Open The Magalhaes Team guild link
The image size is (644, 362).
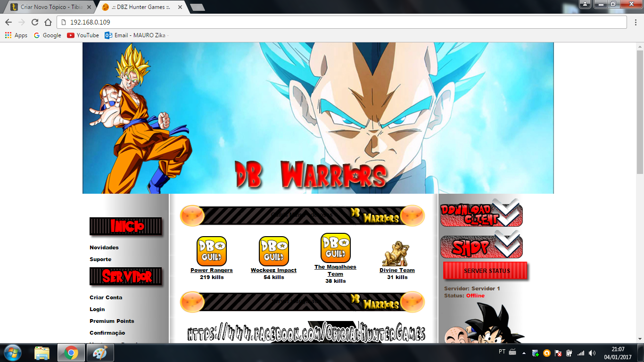click(335, 271)
